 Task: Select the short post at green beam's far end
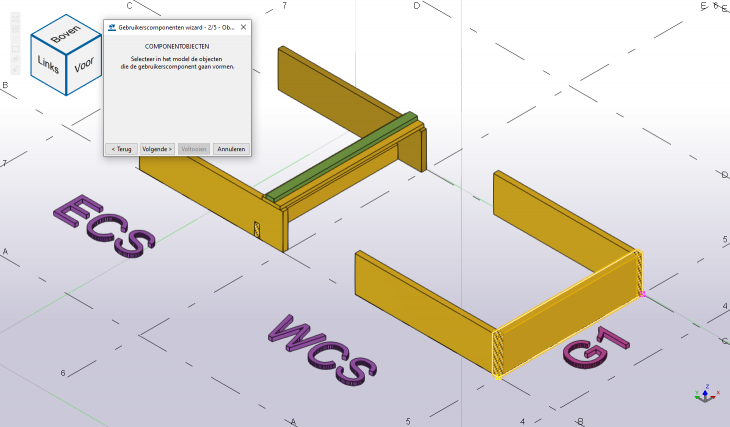coord(412,150)
